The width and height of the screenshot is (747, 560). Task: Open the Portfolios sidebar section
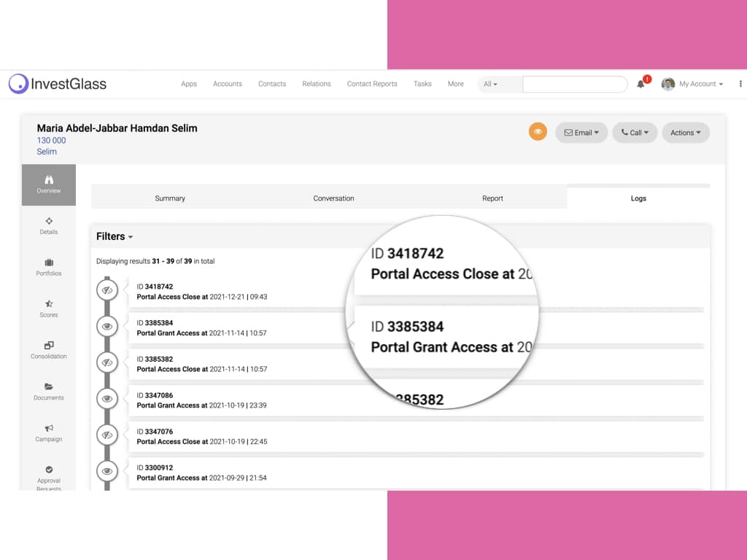point(49,268)
